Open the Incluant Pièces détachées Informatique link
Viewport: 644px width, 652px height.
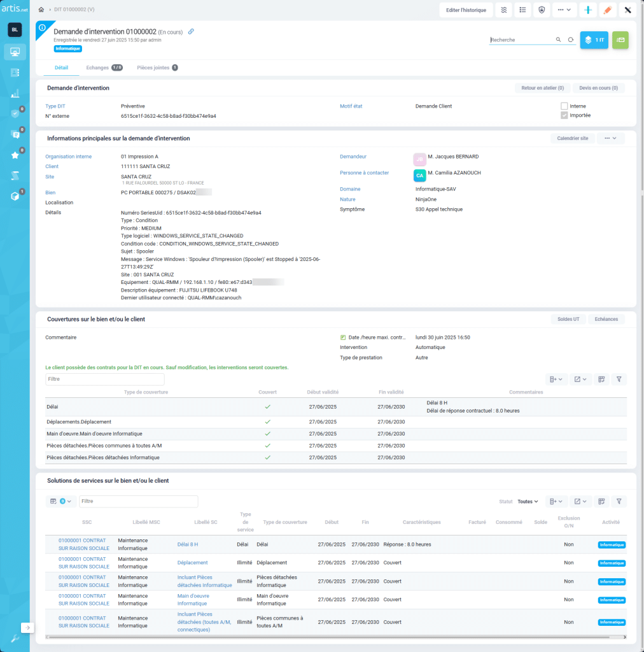pyautogui.click(x=204, y=581)
